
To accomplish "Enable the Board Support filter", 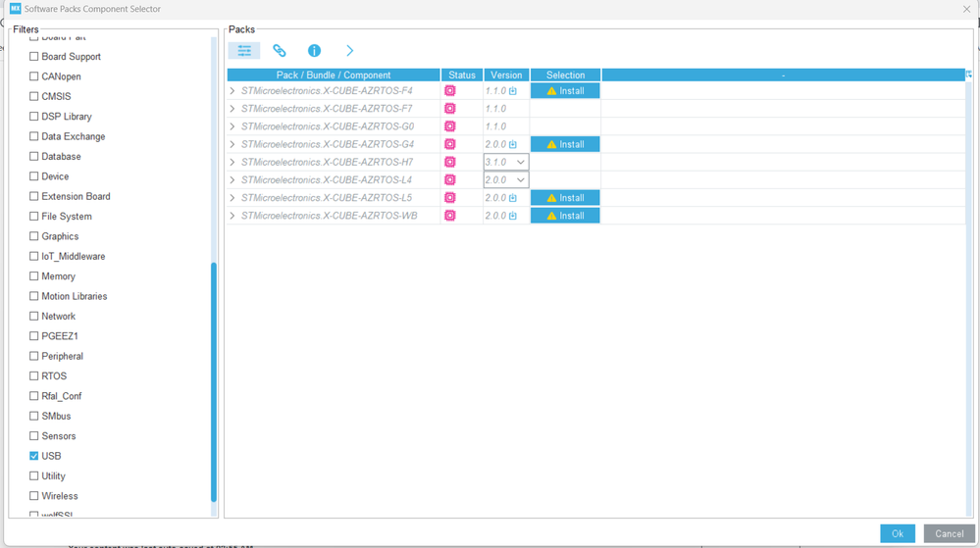I will (x=33, y=56).
